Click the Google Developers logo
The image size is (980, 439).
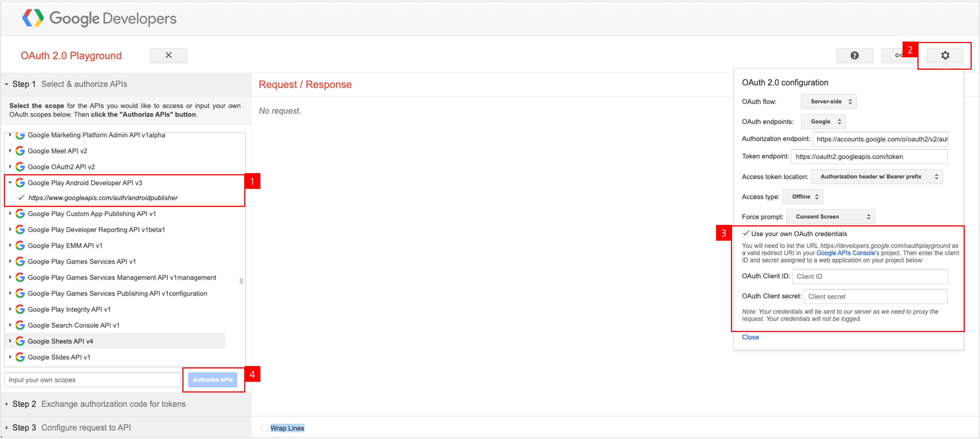tap(99, 18)
